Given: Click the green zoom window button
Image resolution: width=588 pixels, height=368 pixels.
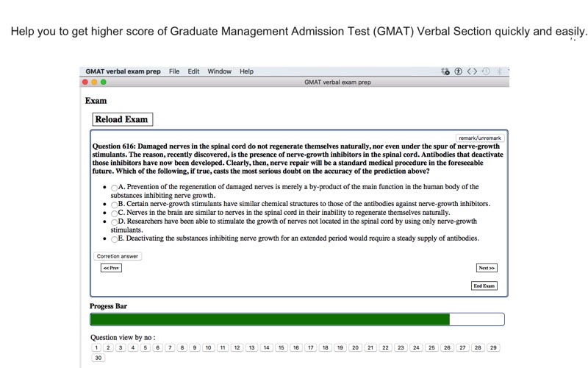Looking at the screenshot, I should click(103, 82).
